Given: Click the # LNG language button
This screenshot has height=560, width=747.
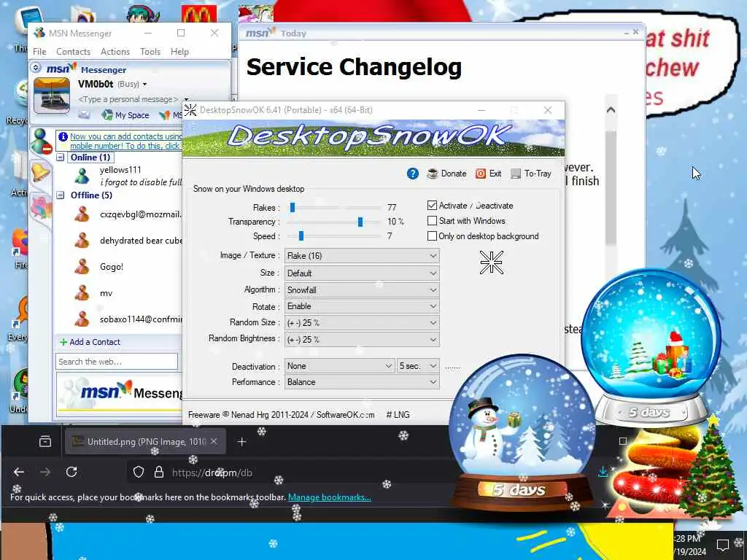Looking at the screenshot, I should pos(398,415).
